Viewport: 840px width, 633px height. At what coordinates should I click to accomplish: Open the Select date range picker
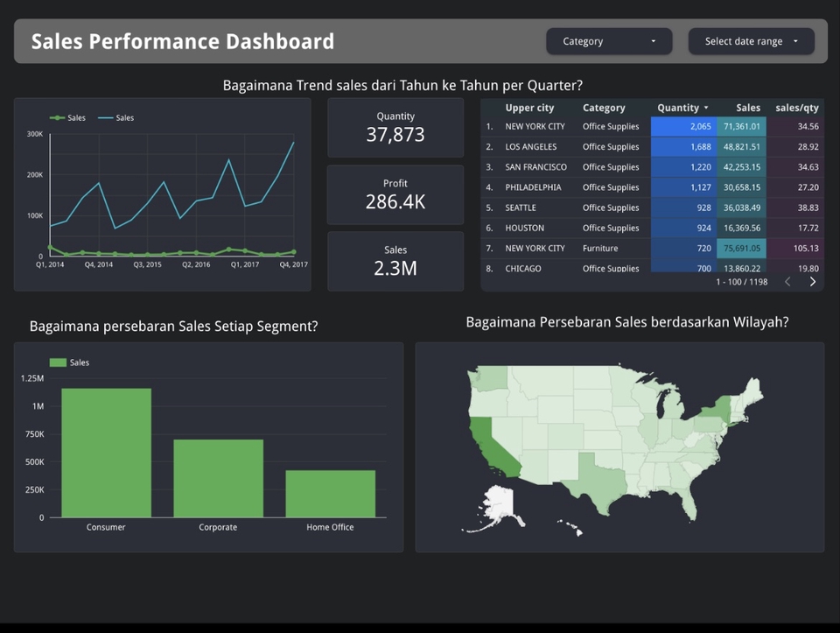coord(750,41)
